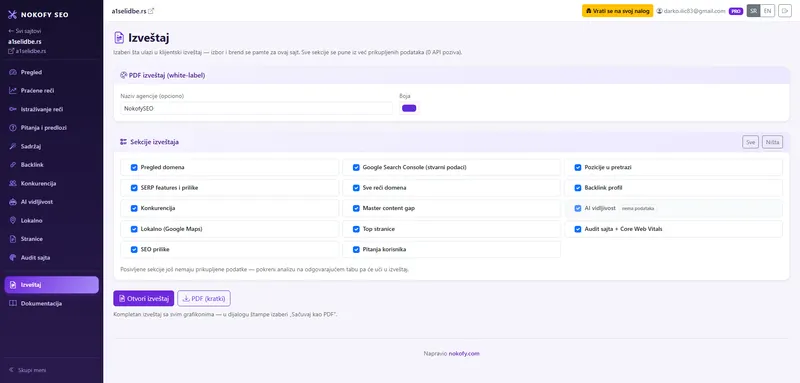Click the Dokumentacija book icon
This screenshot has width=800, height=383.
(13, 303)
